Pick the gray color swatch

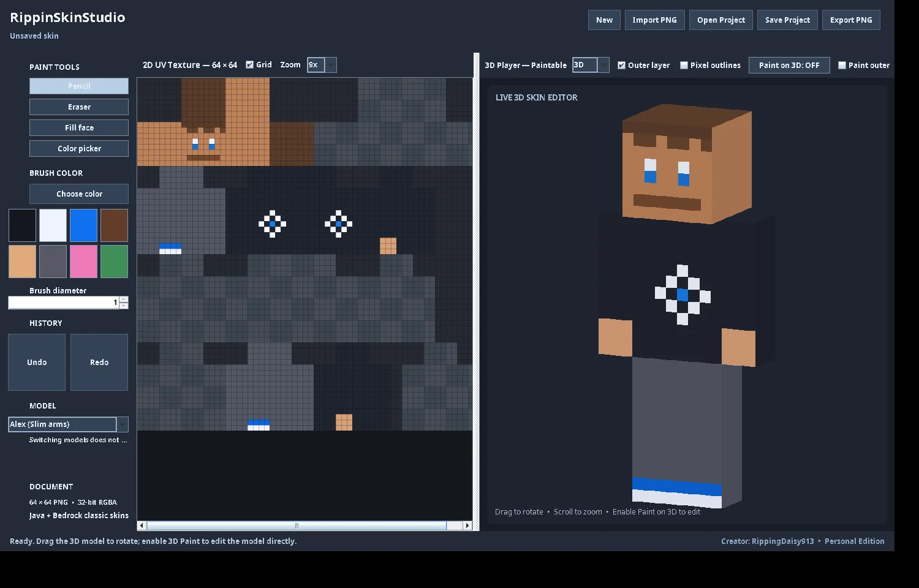53,262
